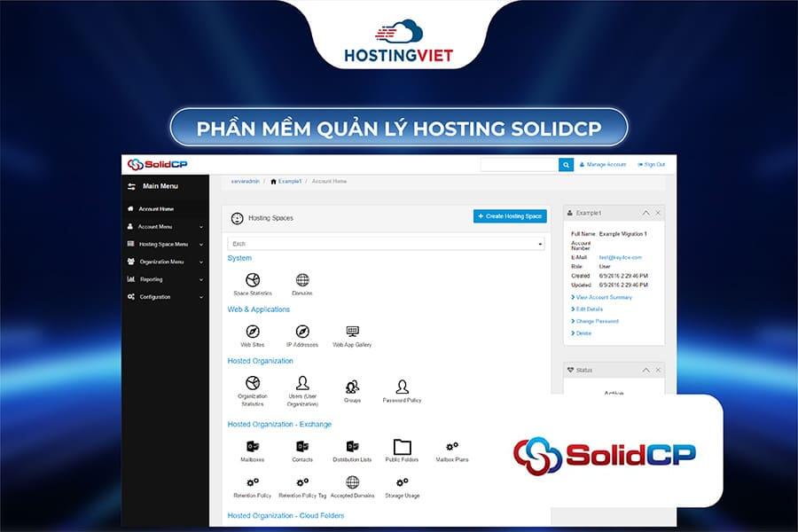
Task: Click the search magnifier button
Action: 566,164
